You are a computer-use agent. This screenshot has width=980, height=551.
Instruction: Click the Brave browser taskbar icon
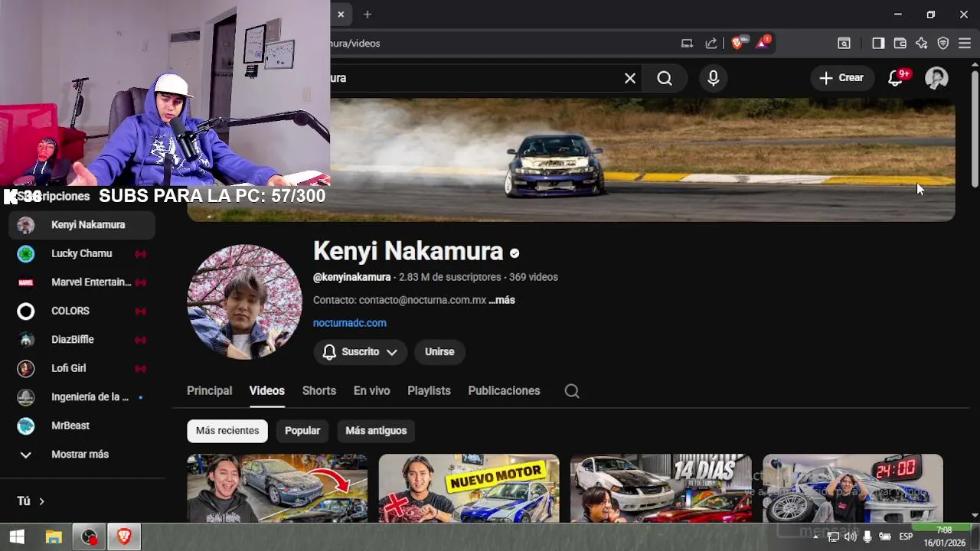pyautogui.click(x=124, y=537)
